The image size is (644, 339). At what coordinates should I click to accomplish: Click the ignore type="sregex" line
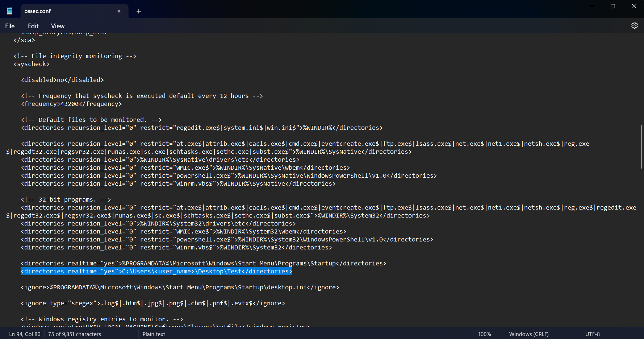[153, 303]
